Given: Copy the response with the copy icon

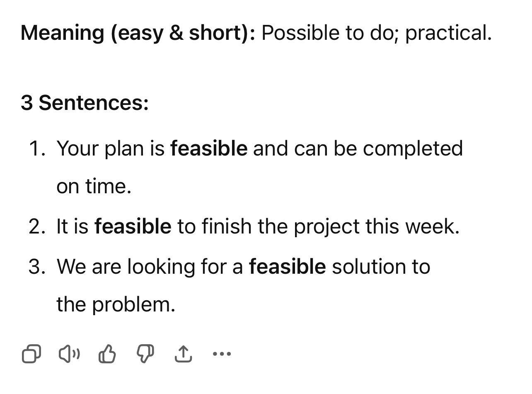Looking at the screenshot, I should coord(31,354).
